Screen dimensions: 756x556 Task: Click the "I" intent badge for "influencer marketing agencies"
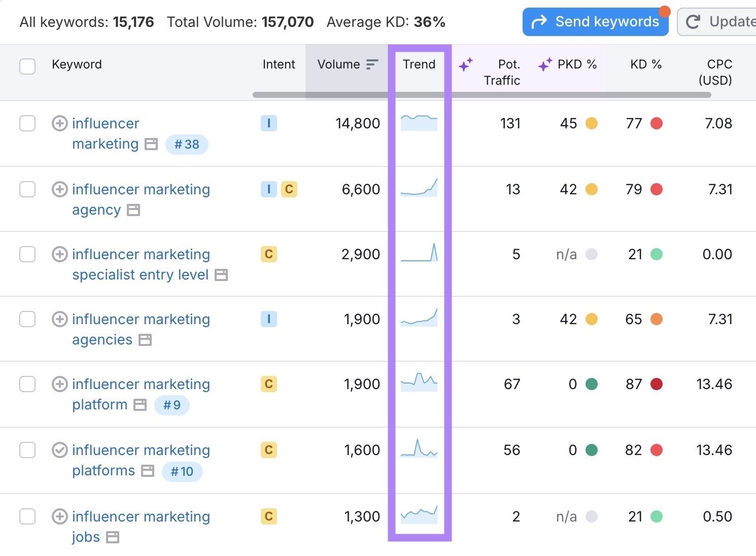click(x=269, y=319)
